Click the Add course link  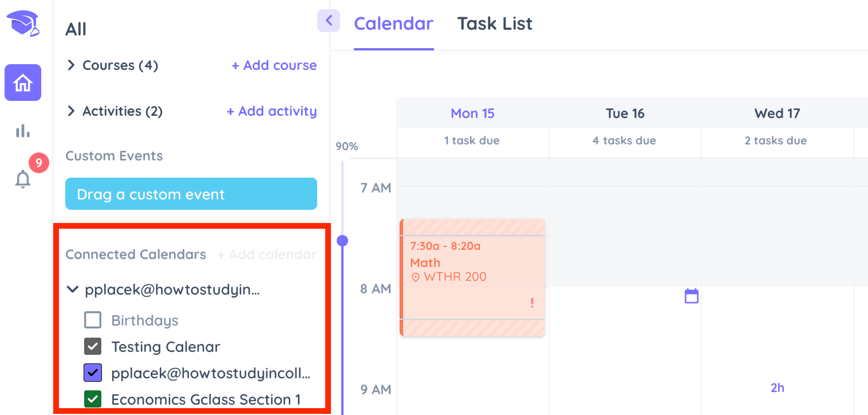[x=274, y=65]
